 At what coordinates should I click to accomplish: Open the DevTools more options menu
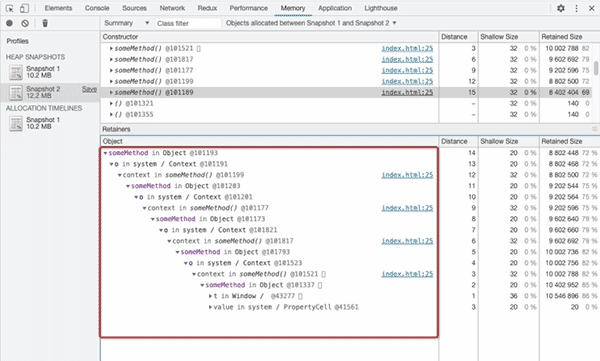(x=577, y=8)
